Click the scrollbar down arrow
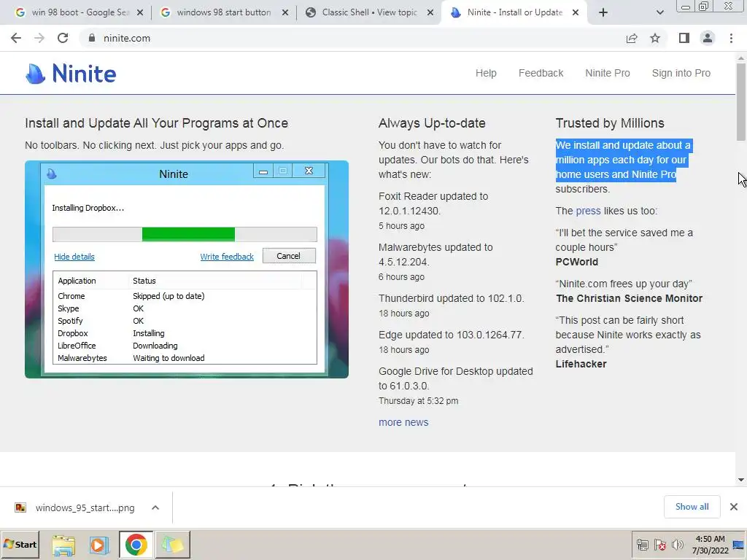The image size is (747, 560). [741, 480]
